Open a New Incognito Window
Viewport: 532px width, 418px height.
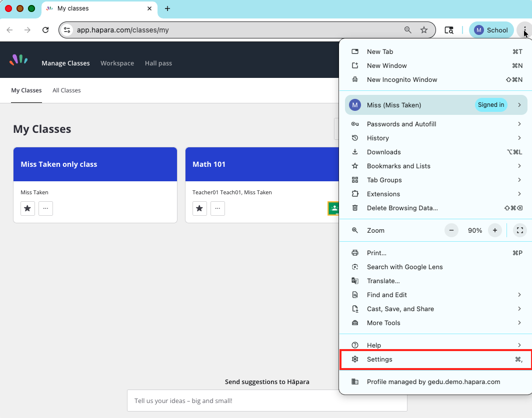coord(435,80)
